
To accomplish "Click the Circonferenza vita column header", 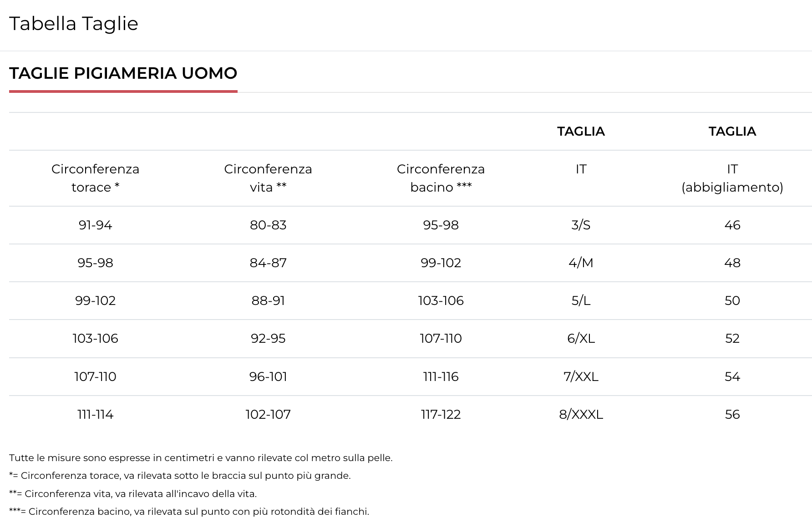I will [268, 178].
